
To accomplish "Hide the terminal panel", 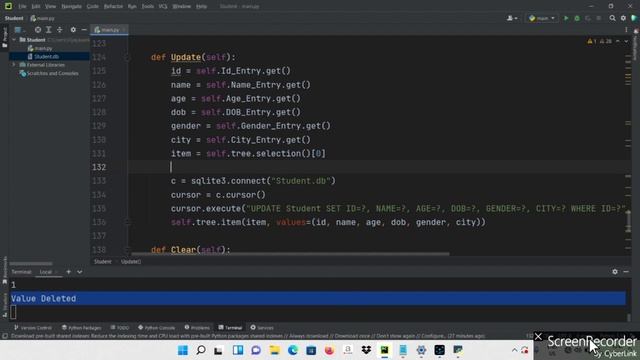I will (626, 272).
